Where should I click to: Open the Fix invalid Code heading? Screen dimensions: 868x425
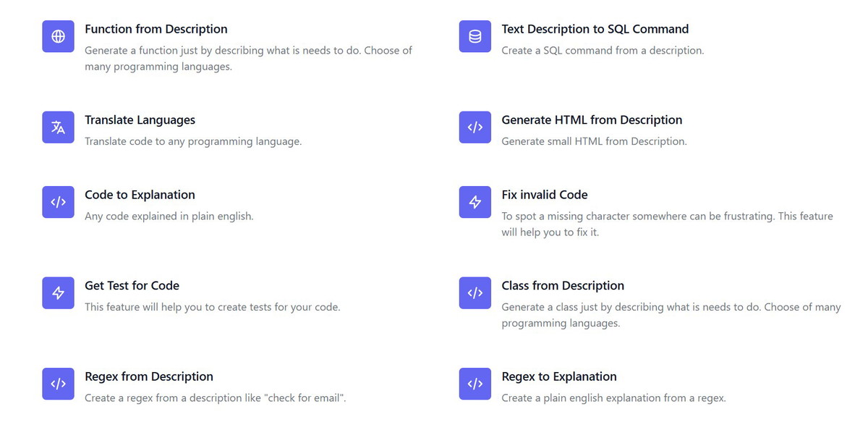(x=544, y=195)
